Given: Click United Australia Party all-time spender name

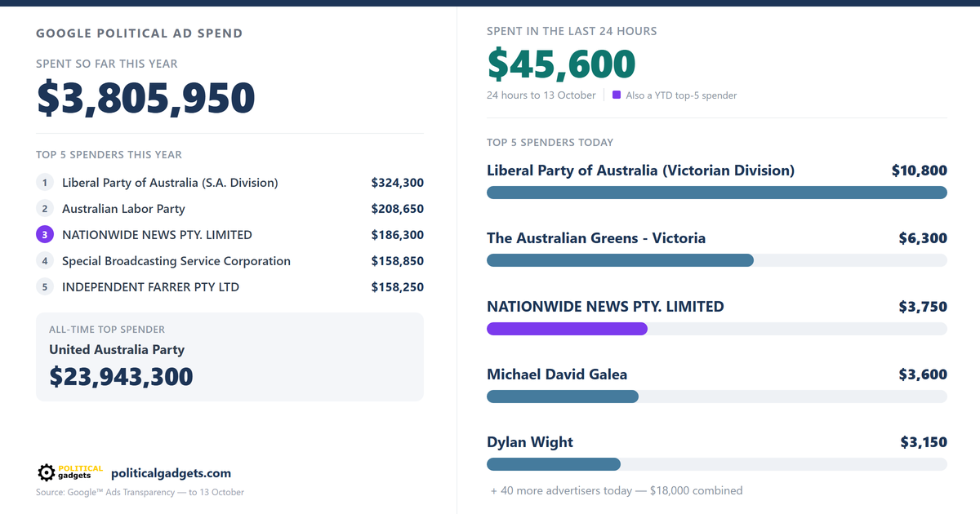Looking at the screenshot, I should click(x=117, y=350).
